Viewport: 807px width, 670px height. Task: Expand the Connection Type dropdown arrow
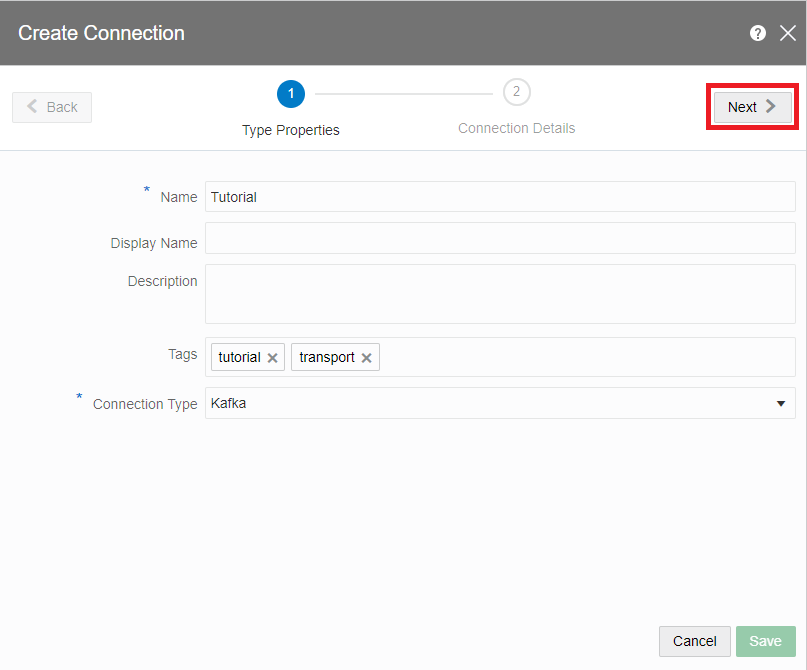tap(780, 403)
